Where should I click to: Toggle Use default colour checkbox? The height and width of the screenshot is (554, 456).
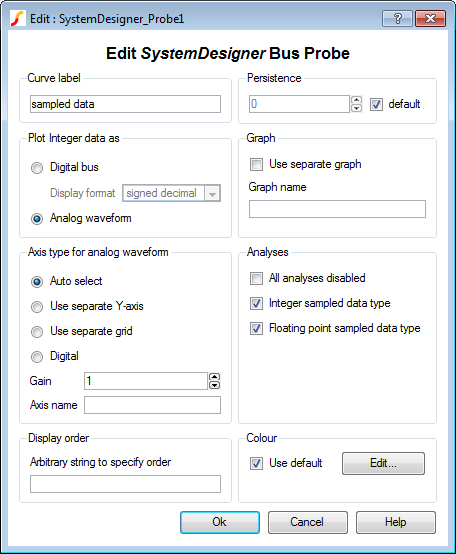pos(256,463)
